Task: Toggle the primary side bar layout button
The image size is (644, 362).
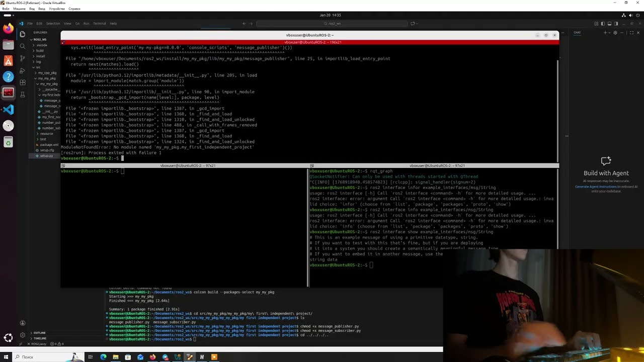Action: [x=603, y=24]
